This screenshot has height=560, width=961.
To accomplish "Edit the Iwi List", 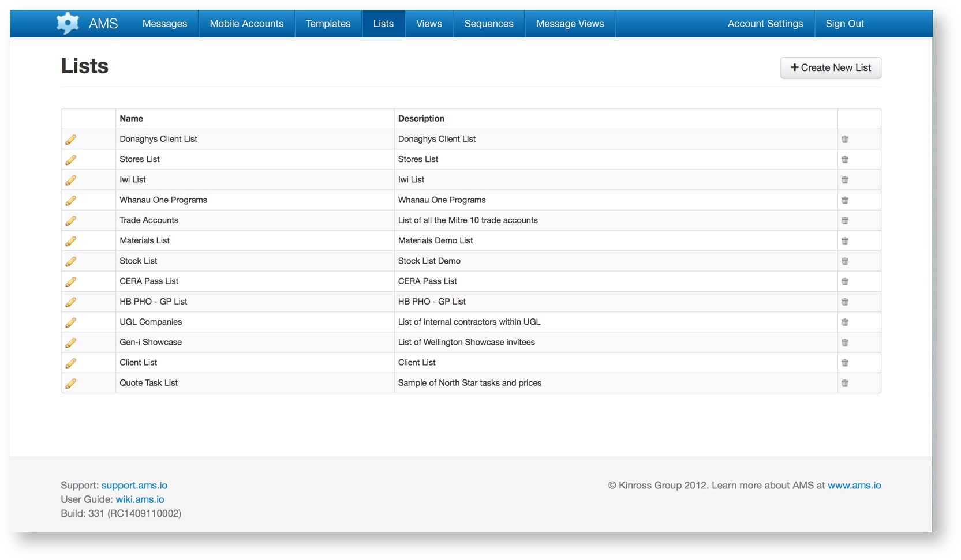I will tap(71, 179).
